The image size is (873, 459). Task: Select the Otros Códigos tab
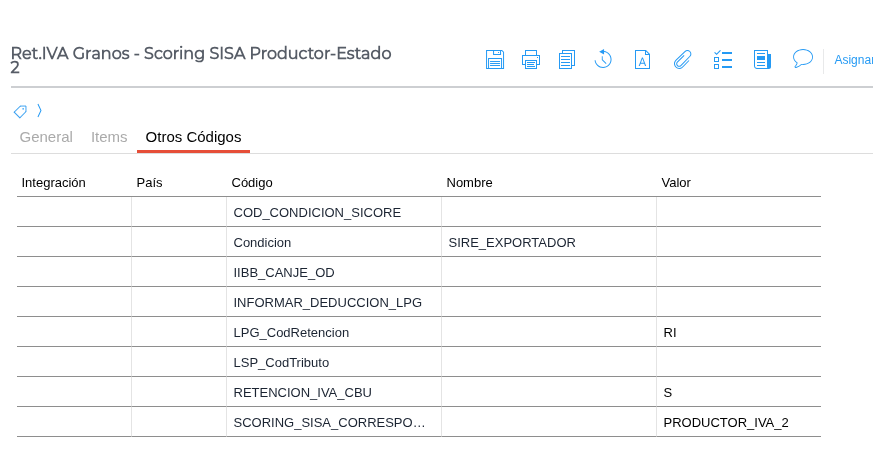(x=193, y=137)
